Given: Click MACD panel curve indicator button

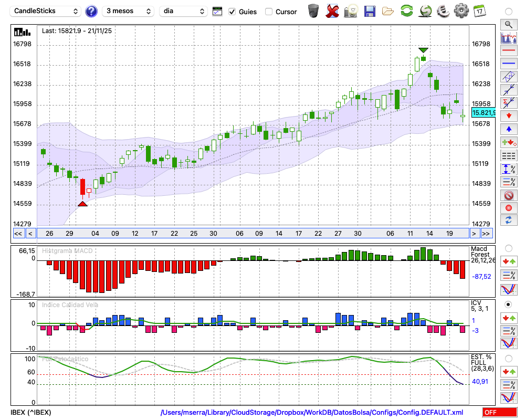Looking at the screenshot, I should (509, 289).
